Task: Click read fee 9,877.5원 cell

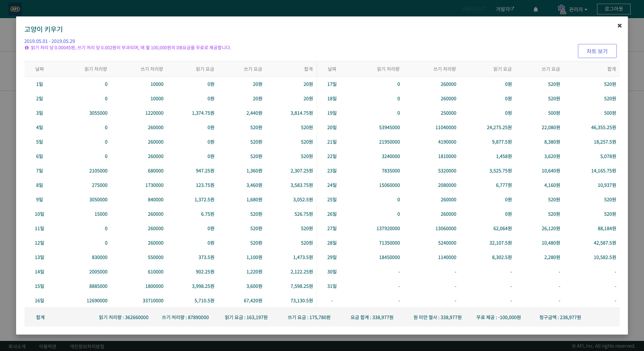Action: (502, 142)
